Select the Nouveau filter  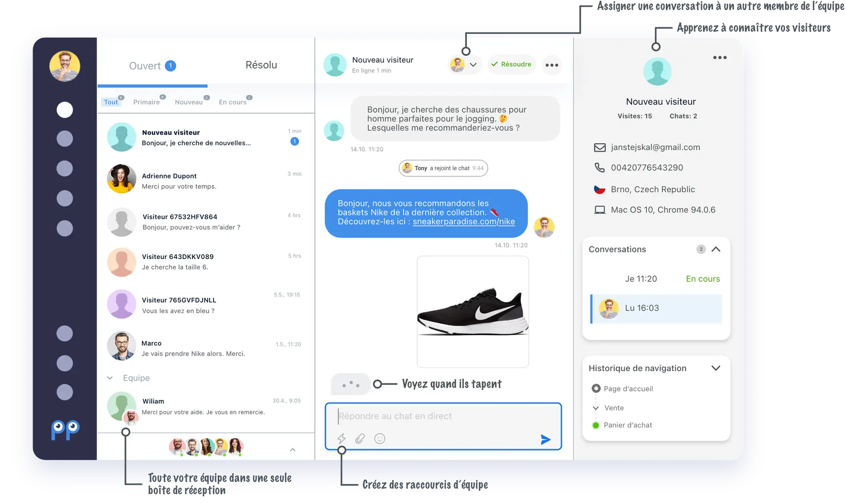(x=189, y=102)
